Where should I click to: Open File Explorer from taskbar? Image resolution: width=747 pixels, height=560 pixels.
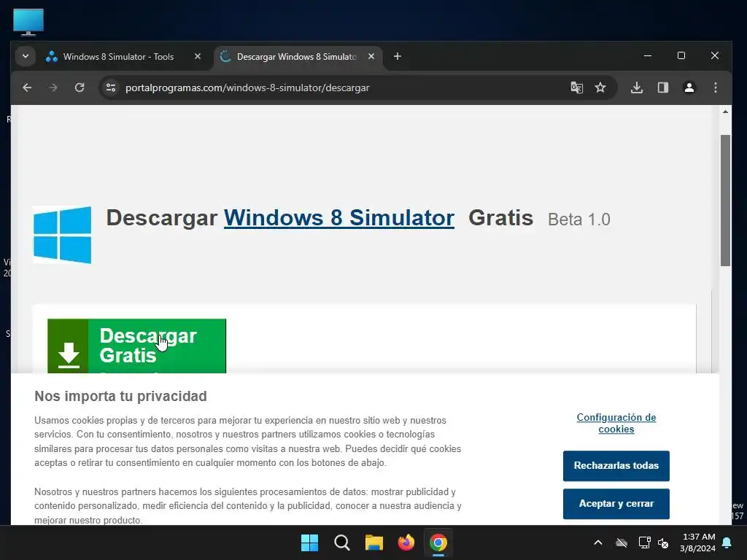coord(374,542)
